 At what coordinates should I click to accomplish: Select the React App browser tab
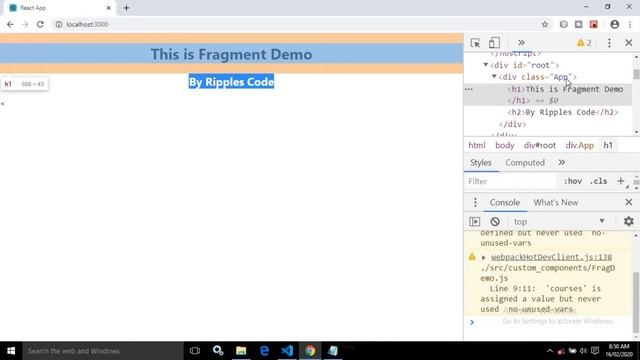59,8
